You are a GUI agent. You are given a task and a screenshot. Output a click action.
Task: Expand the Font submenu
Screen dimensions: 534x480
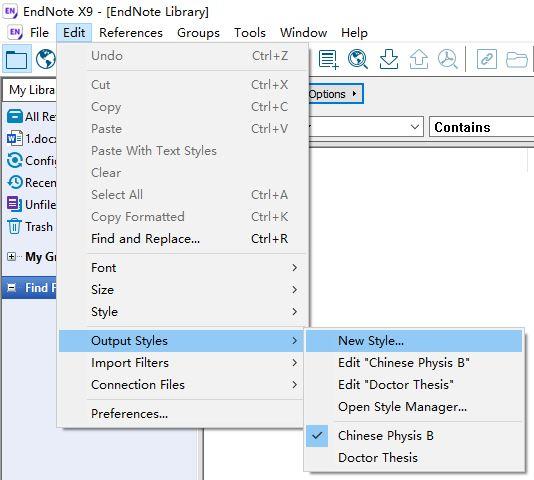tap(184, 268)
